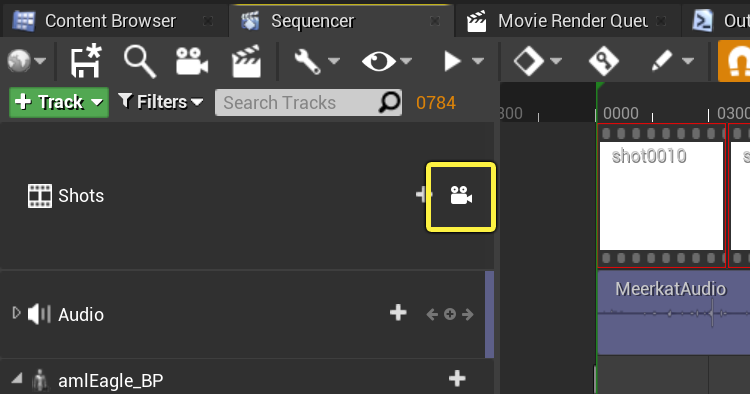Collapse the amlEagle_BP track
Image resolution: width=750 pixels, height=394 pixels.
pos(17,379)
